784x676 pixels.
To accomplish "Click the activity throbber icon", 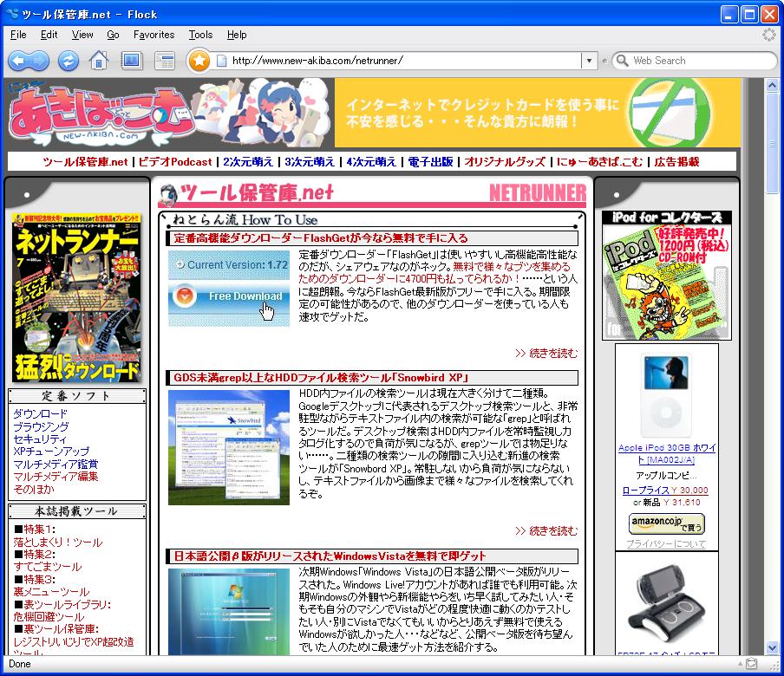I will 769,35.
